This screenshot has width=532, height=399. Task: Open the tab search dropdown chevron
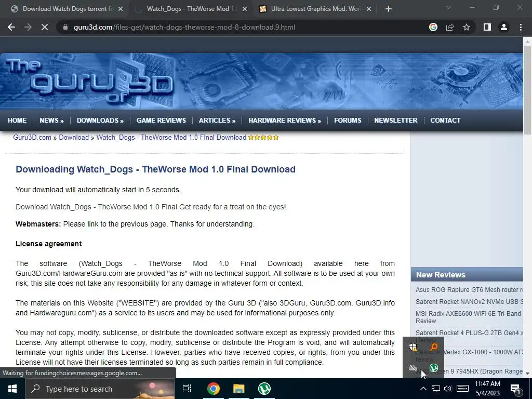[448, 7]
